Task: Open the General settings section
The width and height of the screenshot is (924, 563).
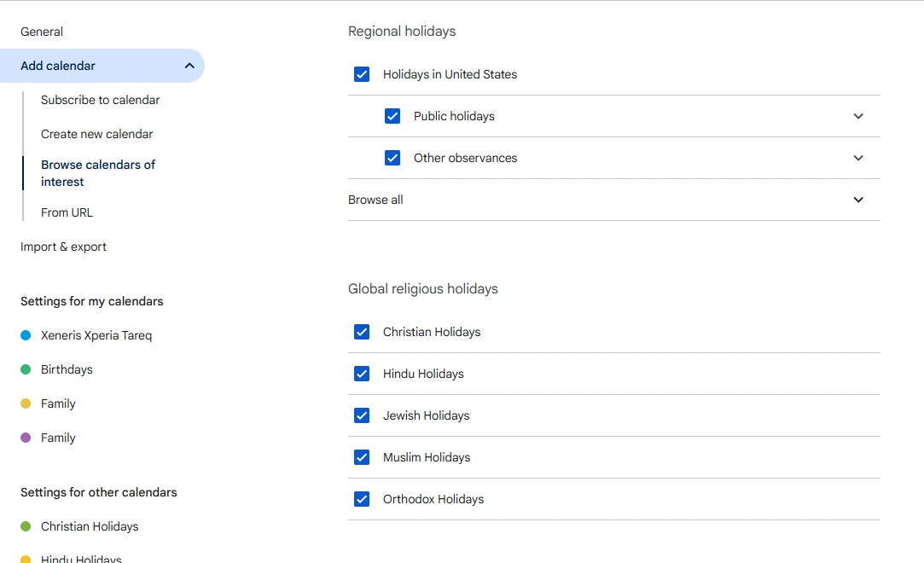Action: pyautogui.click(x=42, y=32)
